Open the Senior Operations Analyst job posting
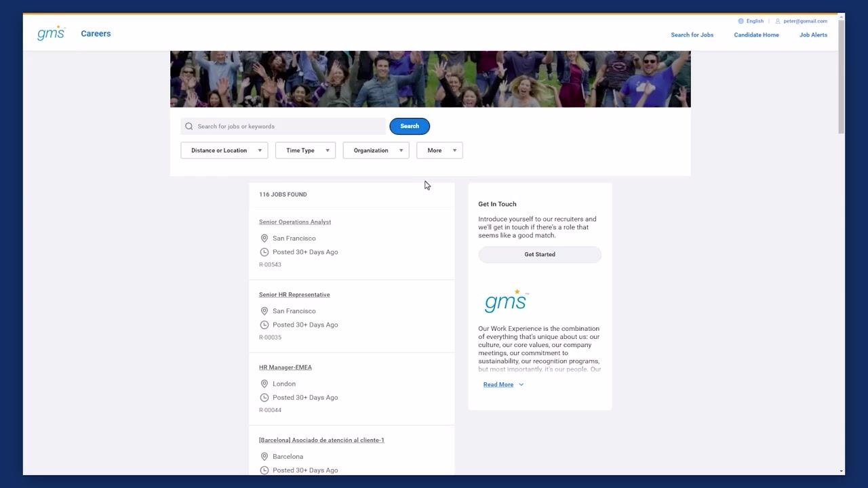Viewport: 868px width, 488px height. (295, 222)
